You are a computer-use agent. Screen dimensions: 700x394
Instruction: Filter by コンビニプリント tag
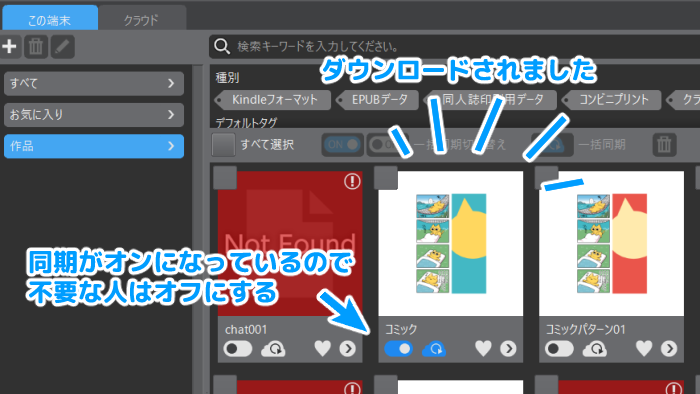(612, 100)
